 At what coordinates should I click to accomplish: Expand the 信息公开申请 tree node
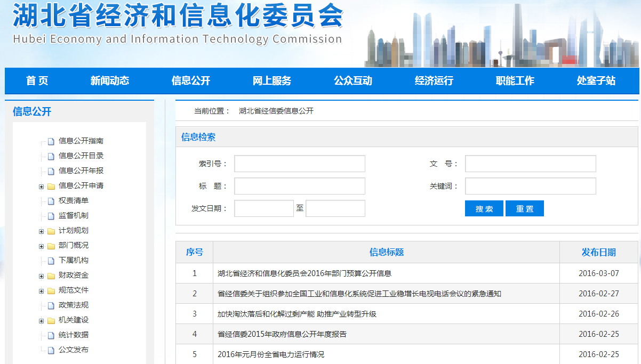(x=41, y=187)
